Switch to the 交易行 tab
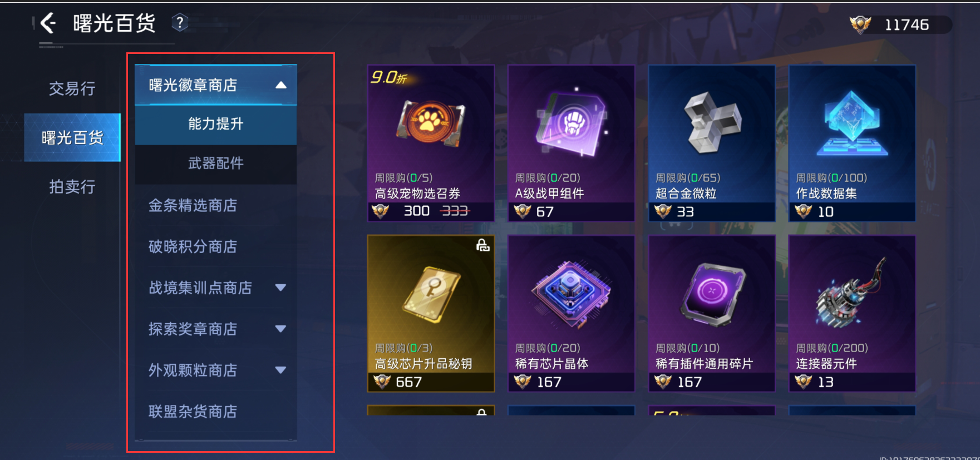Screen dimensions: 980x460 point(72,88)
